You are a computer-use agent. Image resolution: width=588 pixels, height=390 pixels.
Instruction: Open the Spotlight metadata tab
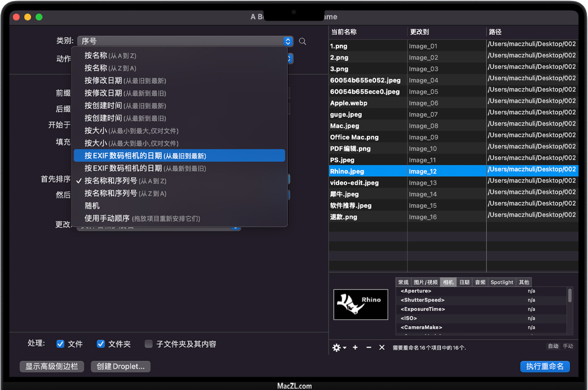pyautogui.click(x=501, y=282)
